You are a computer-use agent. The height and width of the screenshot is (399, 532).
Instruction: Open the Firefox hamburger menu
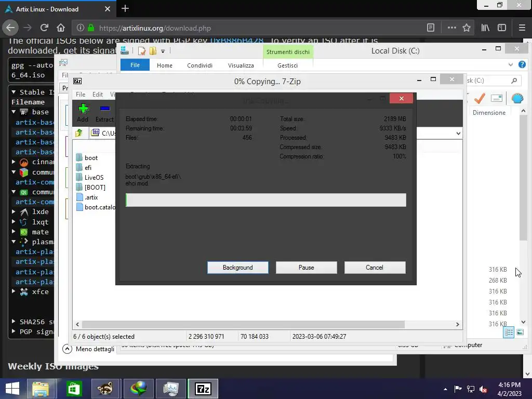click(522, 28)
